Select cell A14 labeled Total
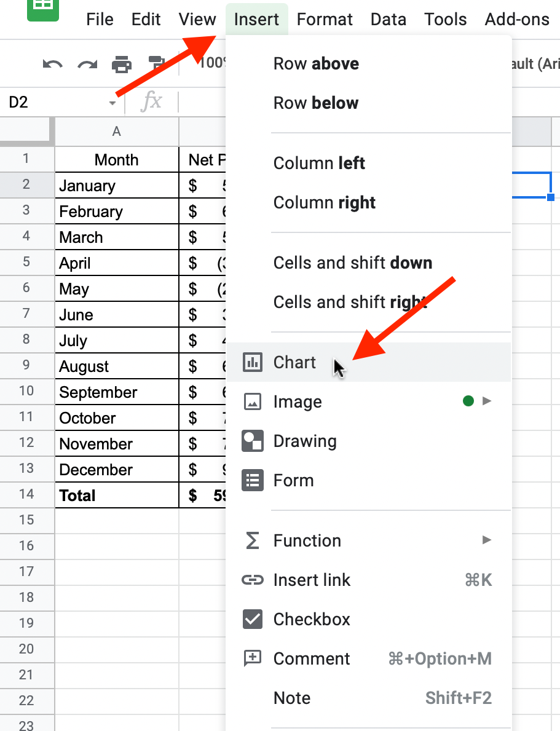The height and width of the screenshot is (731, 560). pyautogui.click(x=117, y=496)
